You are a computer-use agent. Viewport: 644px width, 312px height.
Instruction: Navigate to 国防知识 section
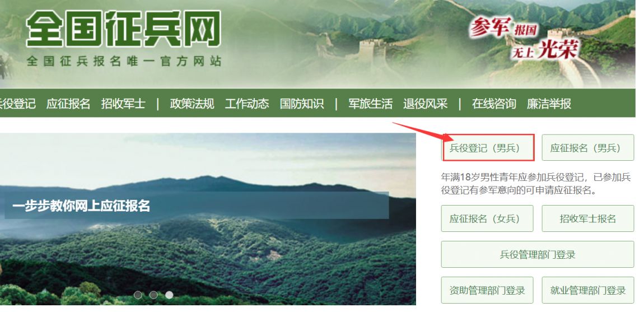coord(302,104)
